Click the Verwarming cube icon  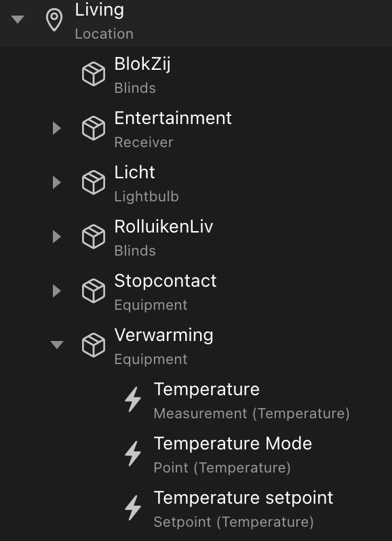(x=94, y=345)
